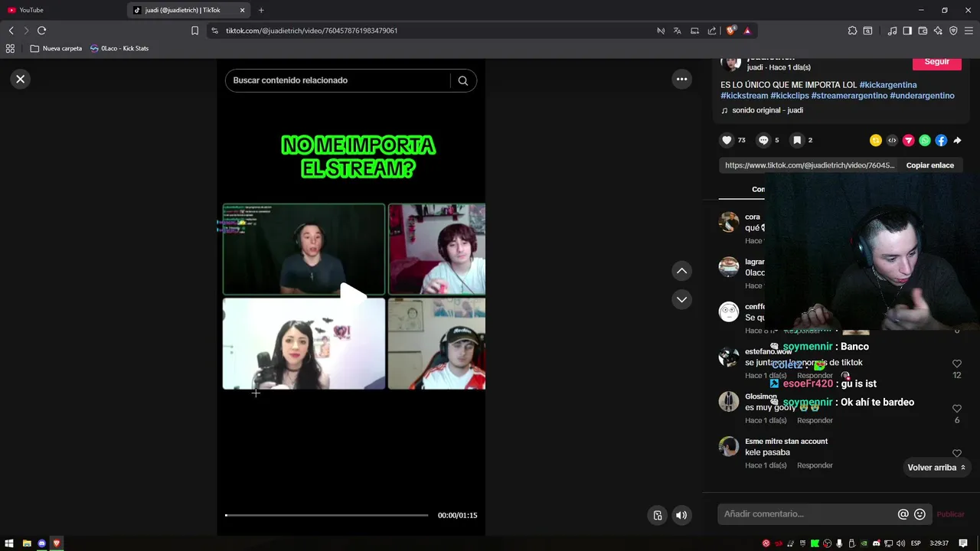Open Nueva carpeta bookmarks folder

[56, 48]
